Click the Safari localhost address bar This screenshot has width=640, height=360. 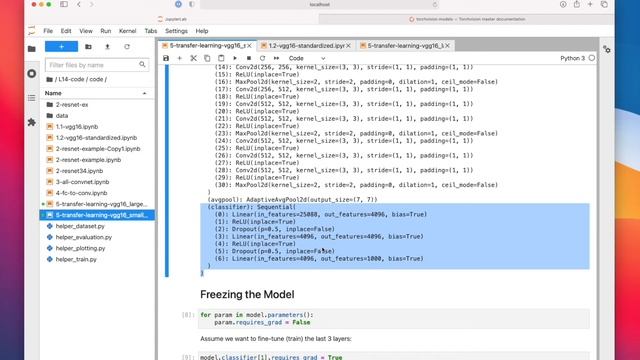pyautogui.click(x=320, y=4)
